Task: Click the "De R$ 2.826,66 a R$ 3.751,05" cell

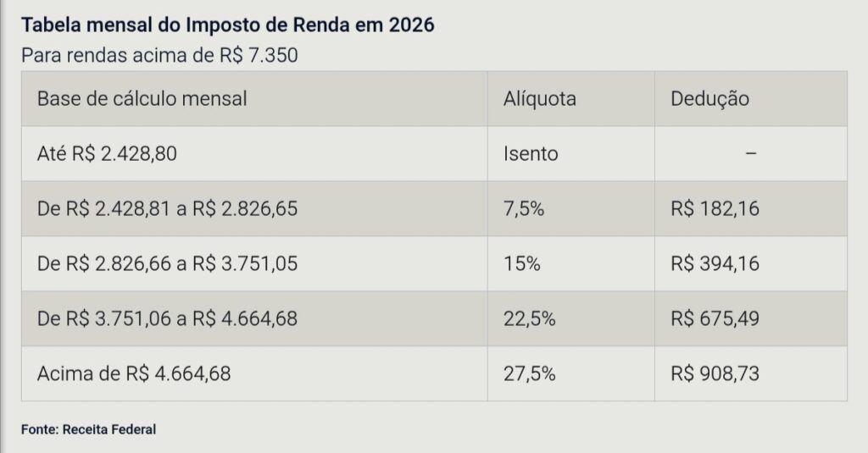Action: click(x=167, y=263)
